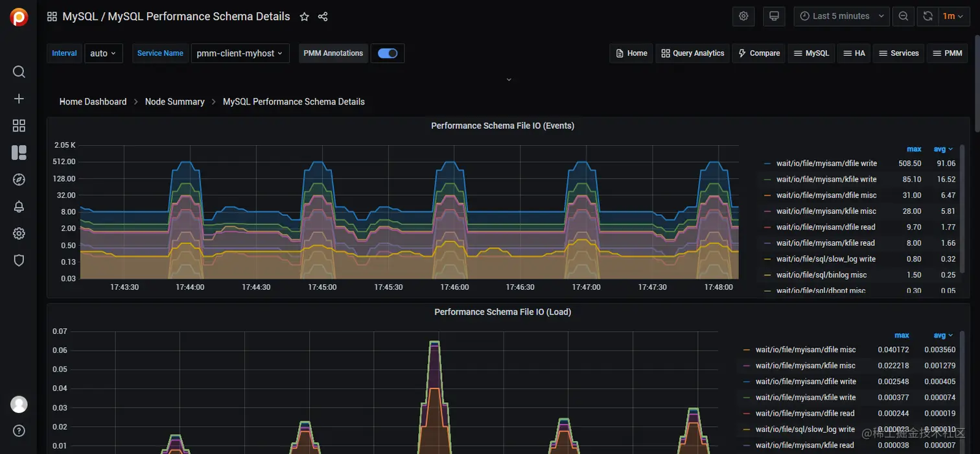Click the Create plus icon
This screenshot has width=980, height=454.
19,99
